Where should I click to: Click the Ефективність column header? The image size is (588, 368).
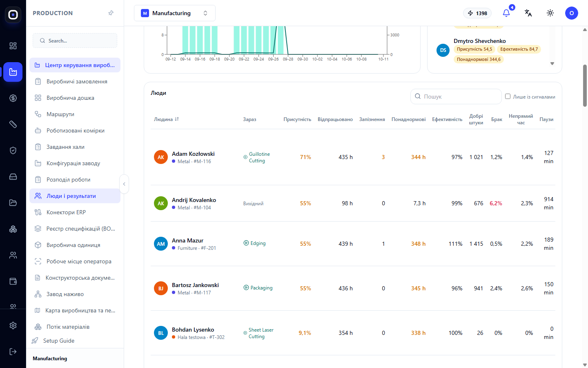[447, 119]
